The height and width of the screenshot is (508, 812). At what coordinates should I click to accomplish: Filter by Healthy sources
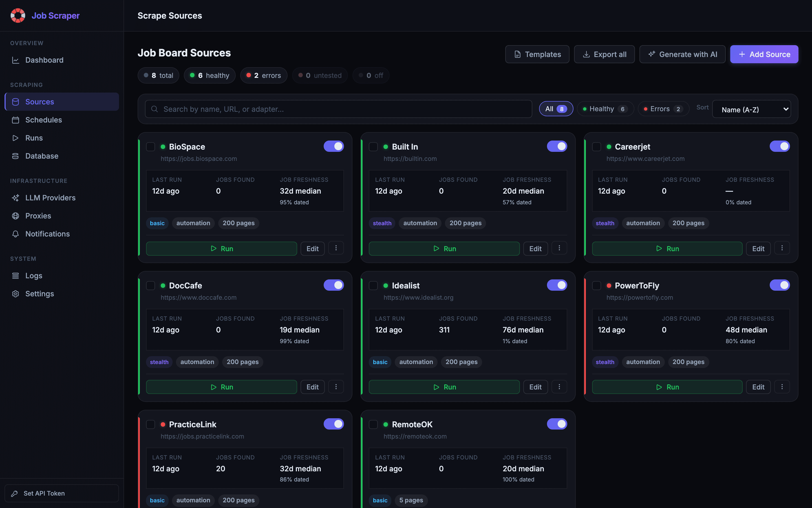coord(605,109)
